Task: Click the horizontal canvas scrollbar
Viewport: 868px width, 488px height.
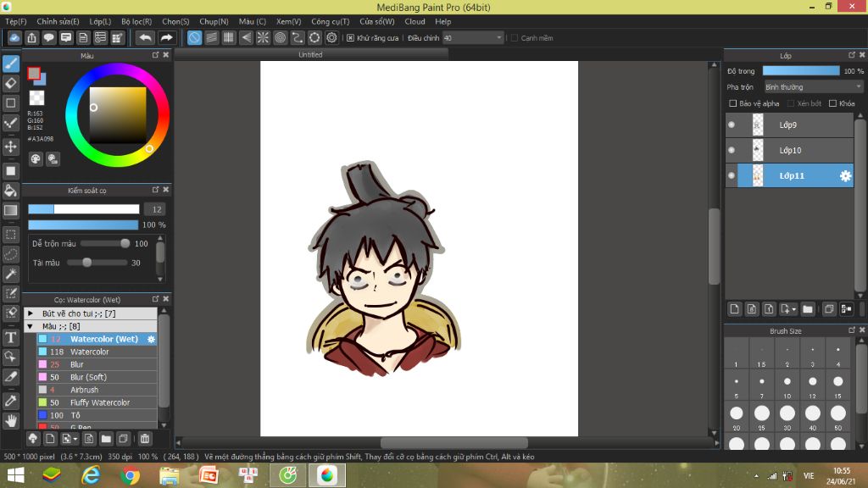Action: coord(454,442)
